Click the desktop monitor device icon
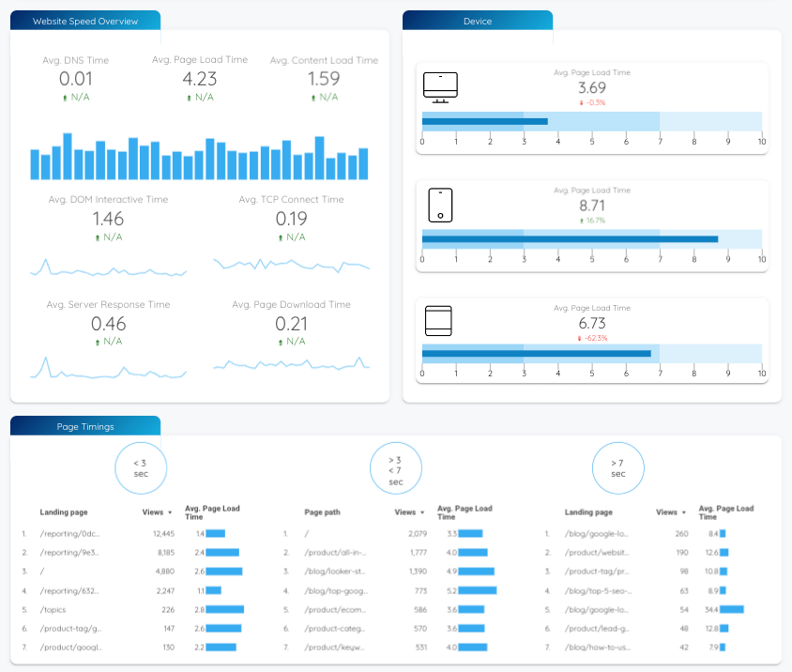The width and height of the screenshot is (792, 672). tap(440, 87)
